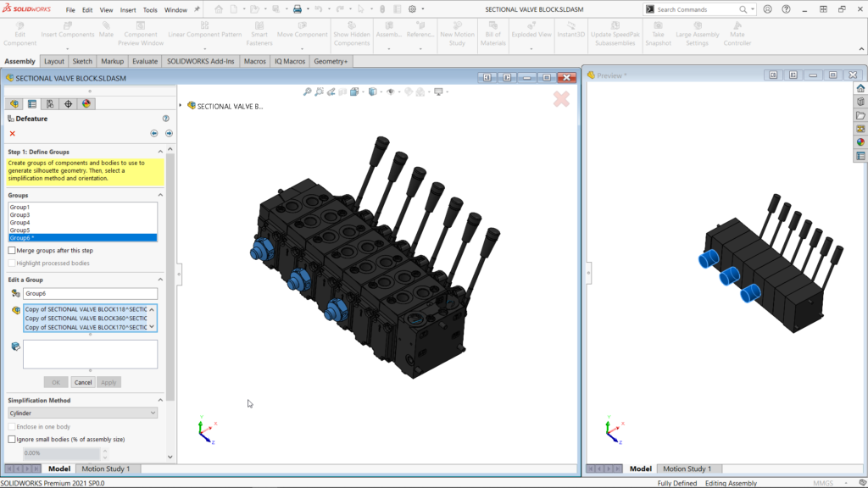Screen dimensions: 868x488
Task: Open the Insert menu
Action: [128, 10]
